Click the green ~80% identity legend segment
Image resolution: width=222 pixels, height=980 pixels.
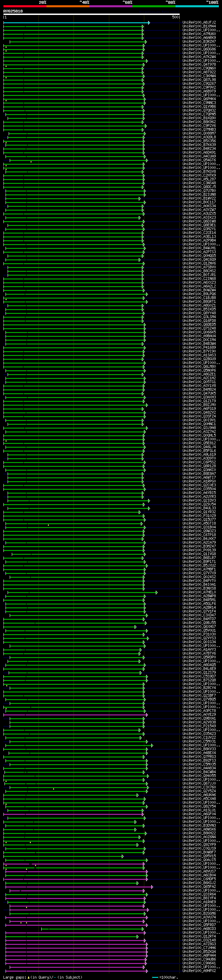[x=154, y=7]
